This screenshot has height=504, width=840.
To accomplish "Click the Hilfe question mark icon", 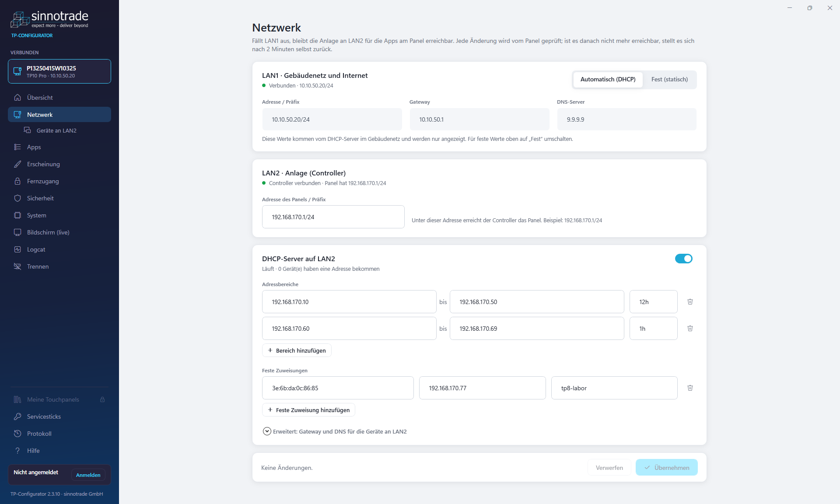I will pyautogui.click(x=17, y=451).
